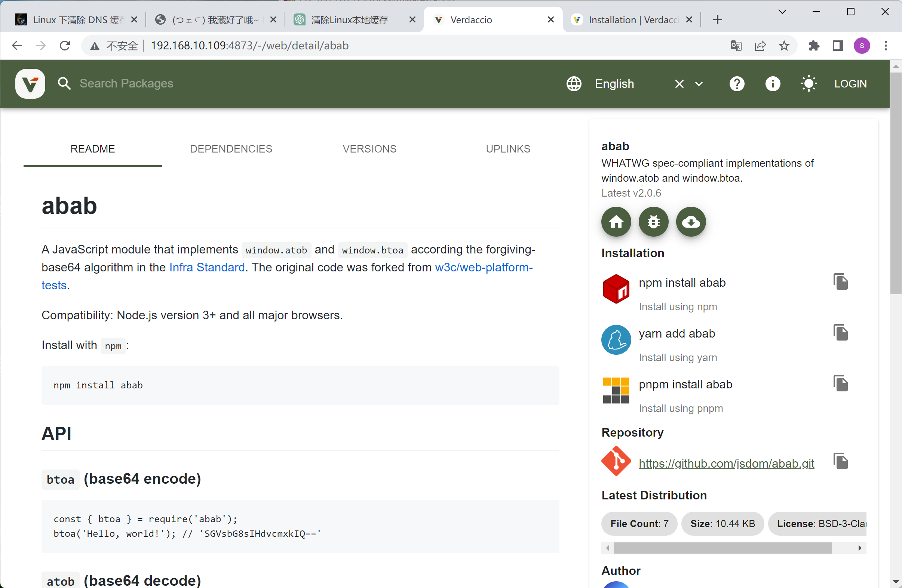The image size is (902, 588).
Task: Click the LOGIN button
Action: coord(850,84)
